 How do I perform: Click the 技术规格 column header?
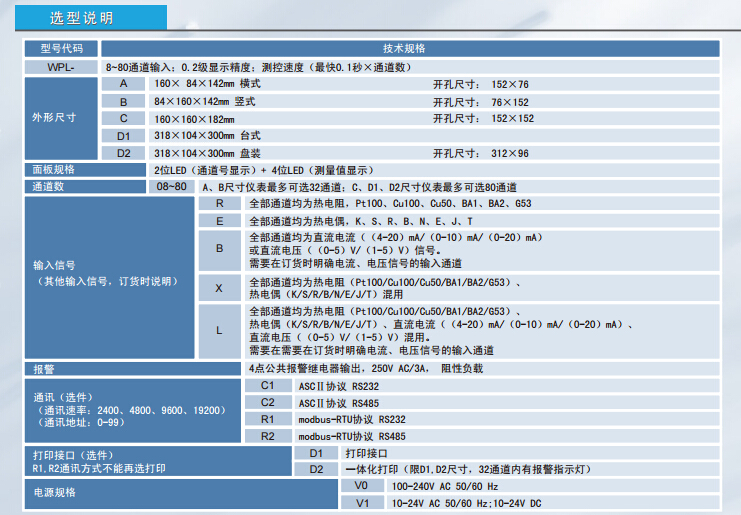click(404, 48)
